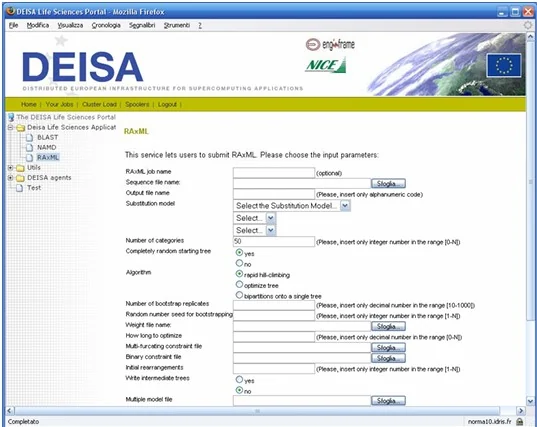Click the scroll down arrow

pyautogui.click(x=530, y=401)
